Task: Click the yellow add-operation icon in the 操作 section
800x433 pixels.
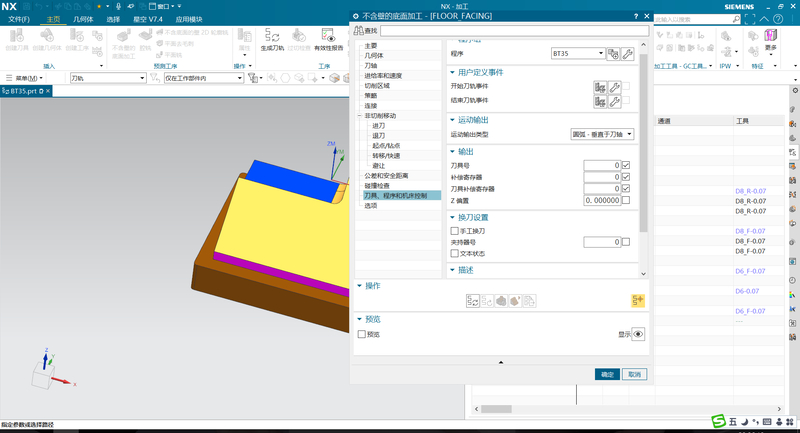Action: tap(638, 301)
